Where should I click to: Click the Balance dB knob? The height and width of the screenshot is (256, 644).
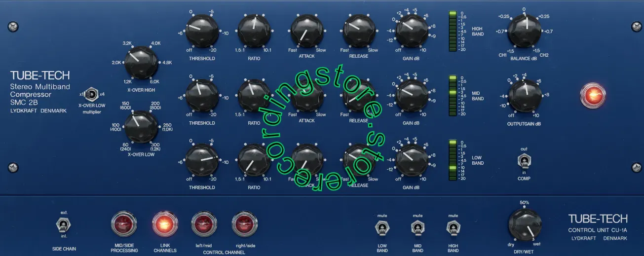(x=524, y=31)
